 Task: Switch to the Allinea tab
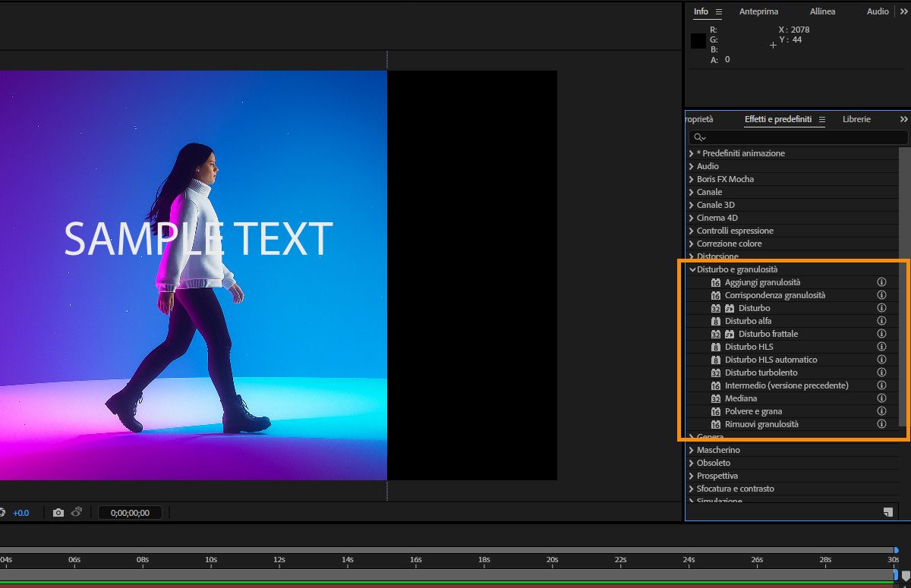(x=822, y=12)
